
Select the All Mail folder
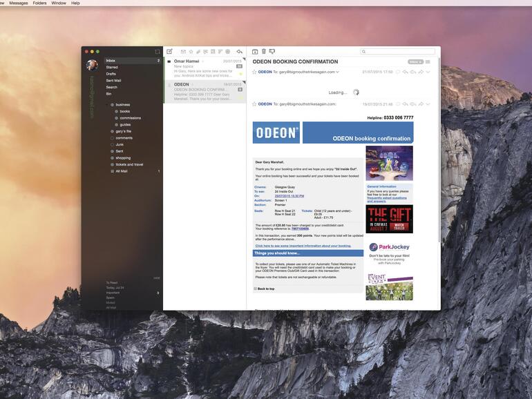[122, 171]
